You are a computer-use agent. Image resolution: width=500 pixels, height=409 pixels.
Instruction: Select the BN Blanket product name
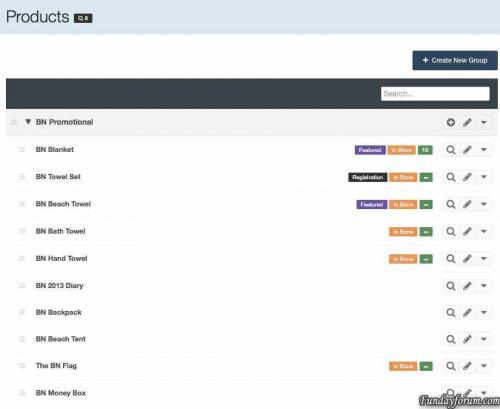point(55,149)
